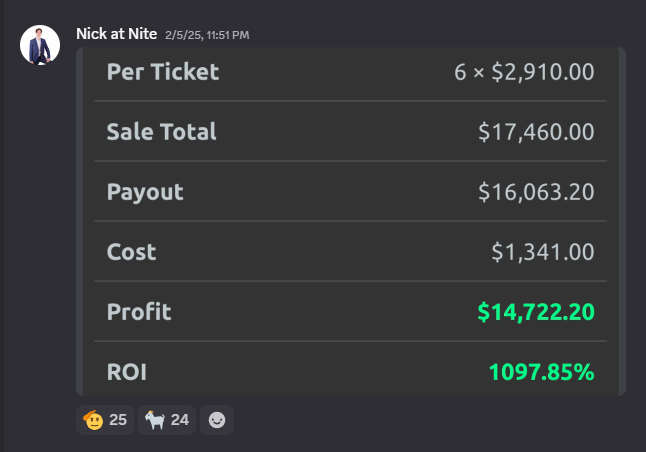Select the 2/5/25, 11:51 PM timestamp
Image resolution: width=646 pixels, height=452 pixels.
(x=207, y=35)
